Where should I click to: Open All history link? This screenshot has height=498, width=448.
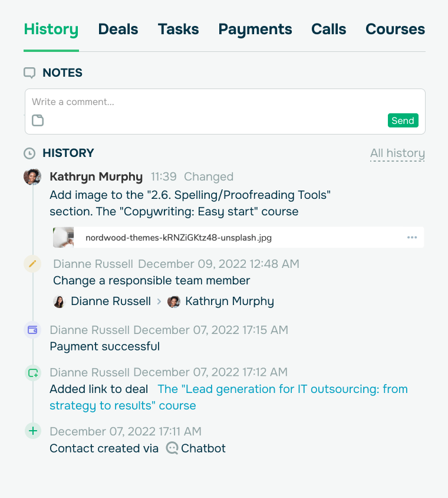[397, 153]
